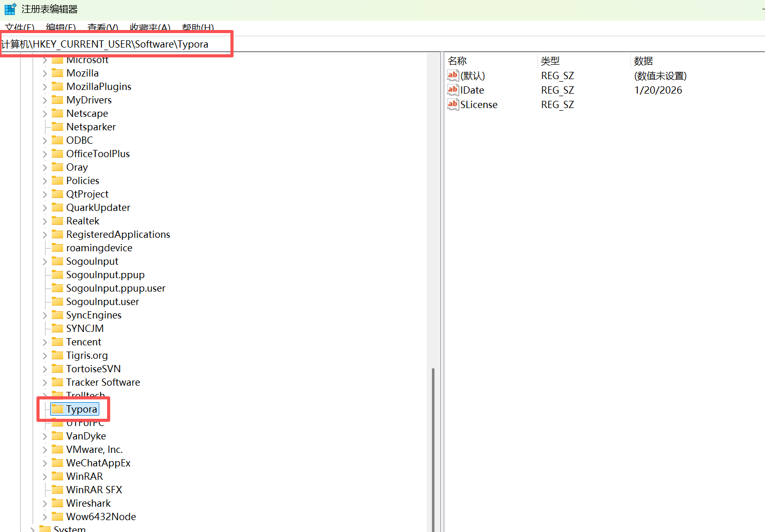The image size is (765, 532).
Task: Click the Mozilla folder icon
Action: [x=57, y=73]
